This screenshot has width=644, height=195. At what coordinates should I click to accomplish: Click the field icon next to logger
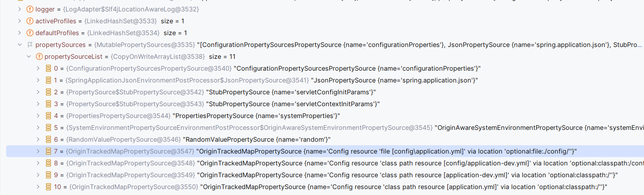point(30,9)
